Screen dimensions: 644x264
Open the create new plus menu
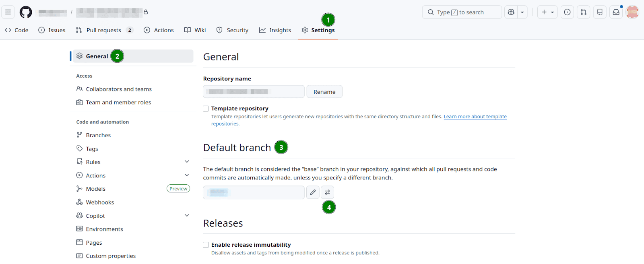(547, 12)
